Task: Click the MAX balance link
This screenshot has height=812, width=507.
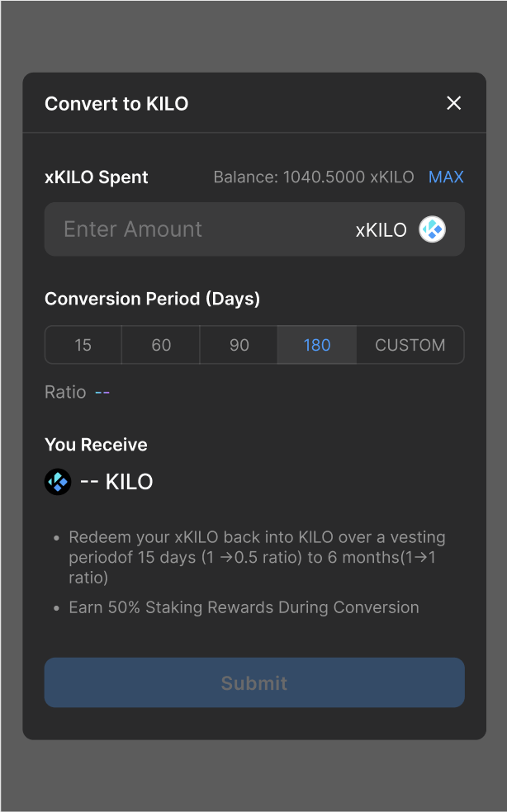Action: pos(446,177)
